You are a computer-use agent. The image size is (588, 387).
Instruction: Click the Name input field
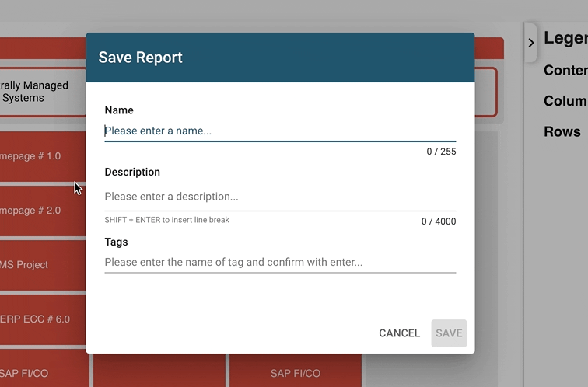pyautogui.click(x=280, y=131)
